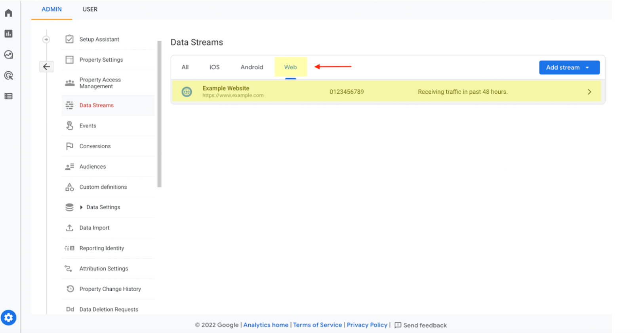Click Setup Assistant checkbox icon

point(69,39)
